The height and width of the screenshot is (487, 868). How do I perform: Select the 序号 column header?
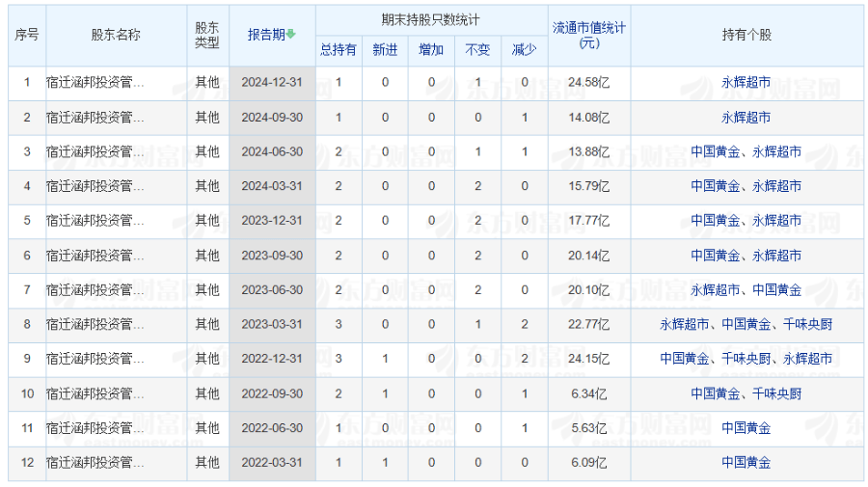(x=27, y=35)
